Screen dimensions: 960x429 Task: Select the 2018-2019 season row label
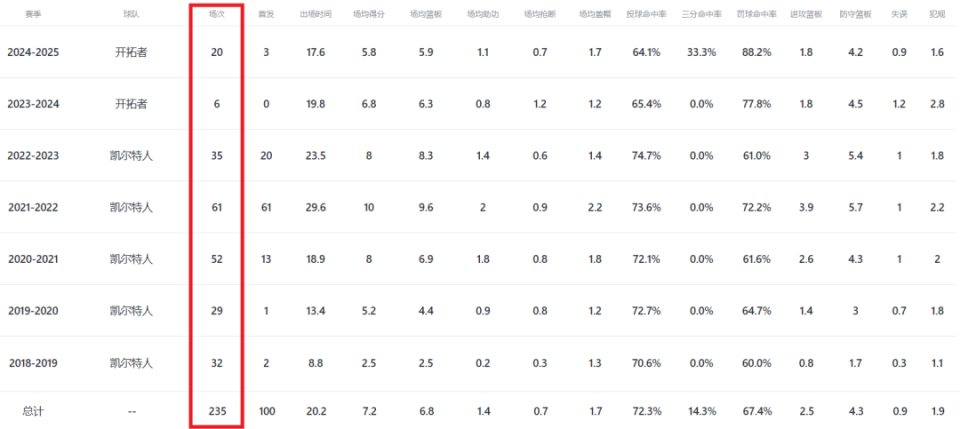pyautogui.click(x=33, y=364)
